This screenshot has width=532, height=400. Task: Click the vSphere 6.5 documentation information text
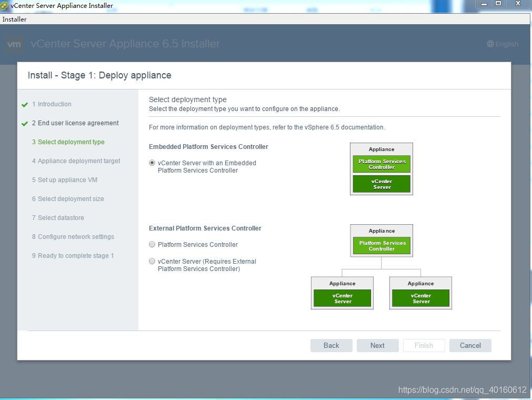(267, 127)
